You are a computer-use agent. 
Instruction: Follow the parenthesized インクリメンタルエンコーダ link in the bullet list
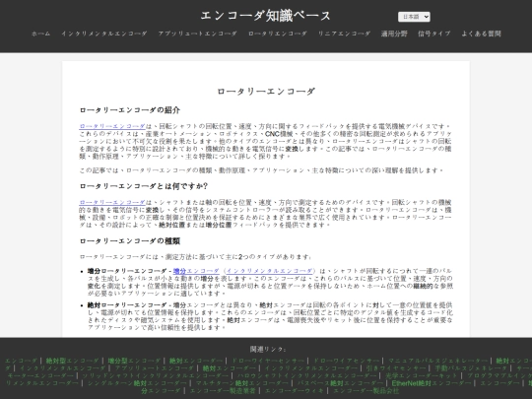(x=269, y=271)
